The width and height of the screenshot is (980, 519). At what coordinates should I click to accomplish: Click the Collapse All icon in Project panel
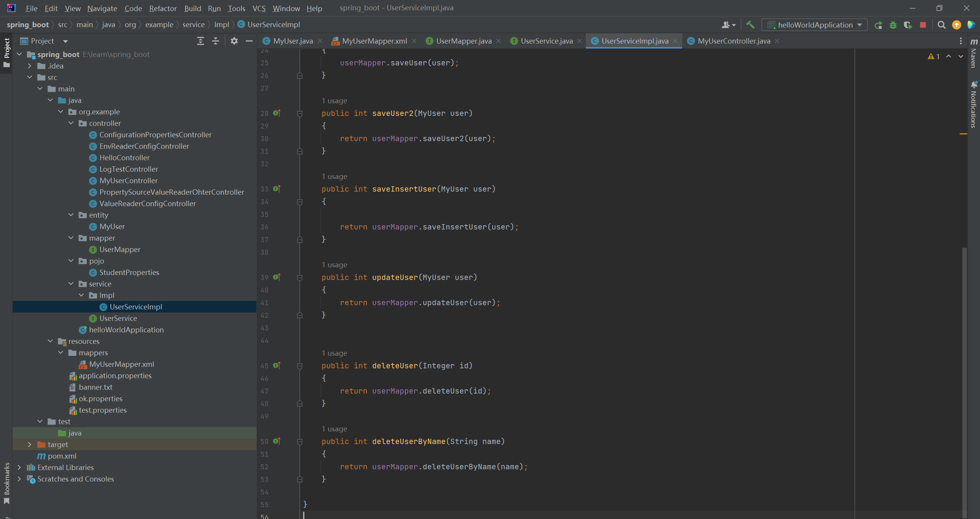(x=216, y=41)
